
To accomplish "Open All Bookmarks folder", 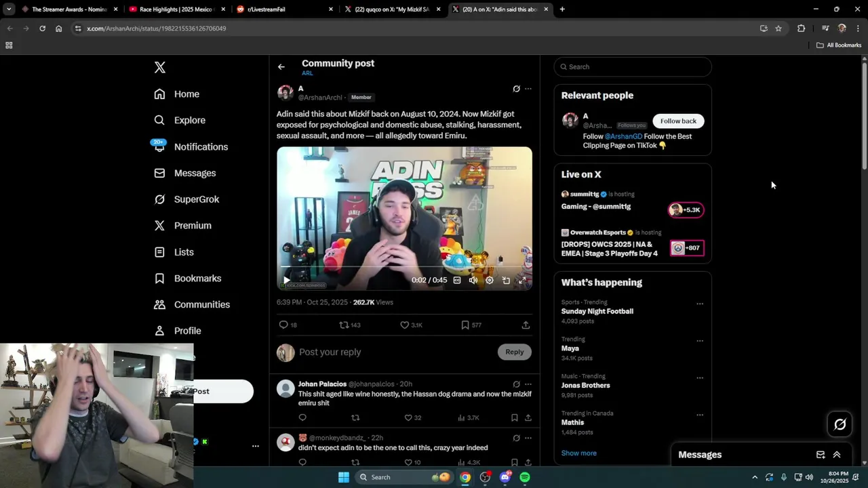I will [839, 45].
